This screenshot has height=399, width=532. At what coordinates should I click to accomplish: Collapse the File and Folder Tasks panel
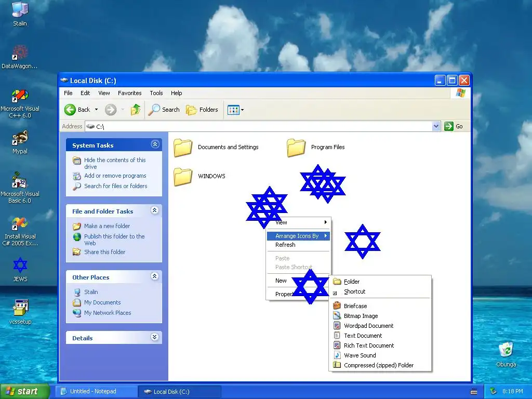pyautogui.click(x=155, y=210)
